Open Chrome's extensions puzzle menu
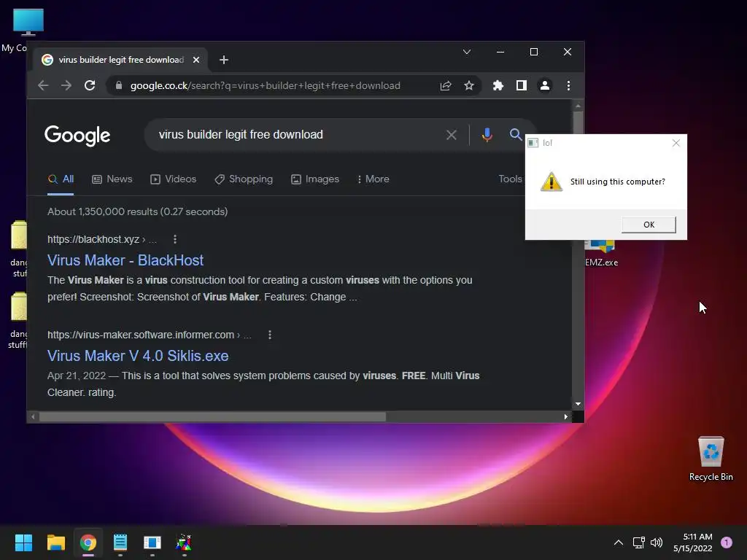 coord(498,86)
